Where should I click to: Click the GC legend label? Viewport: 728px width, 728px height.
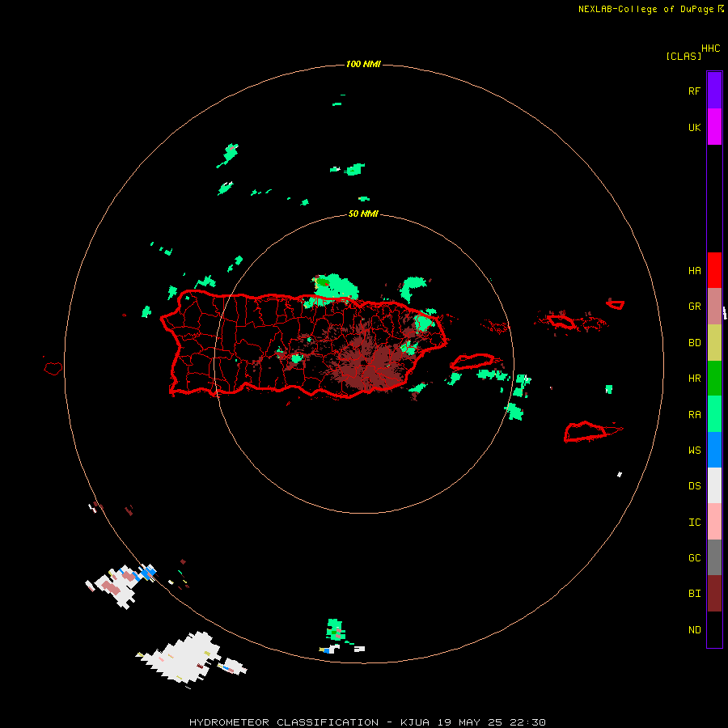tap(694, 557)
